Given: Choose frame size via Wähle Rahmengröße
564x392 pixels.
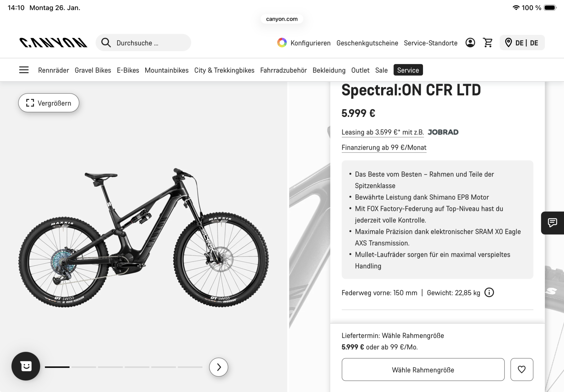Looking at the screenshot, I should point(423,369).
